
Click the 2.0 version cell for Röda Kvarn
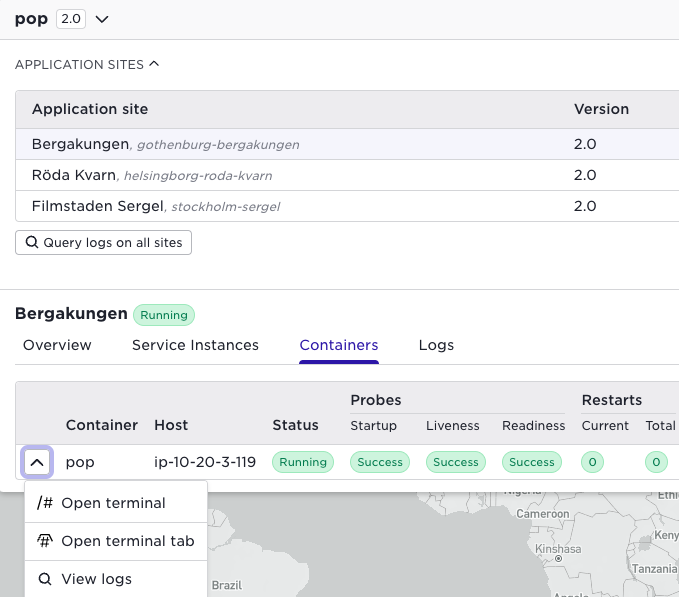[x=585, y=175]
